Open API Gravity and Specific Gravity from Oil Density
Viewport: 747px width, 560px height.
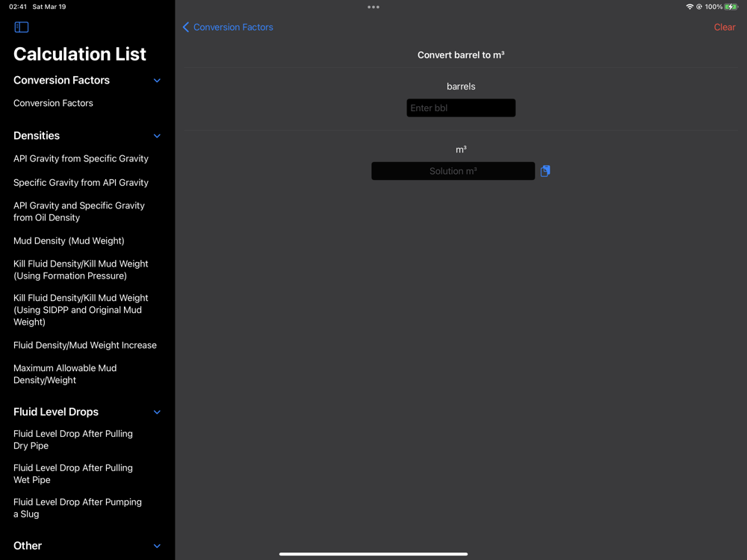coord(79,211)
